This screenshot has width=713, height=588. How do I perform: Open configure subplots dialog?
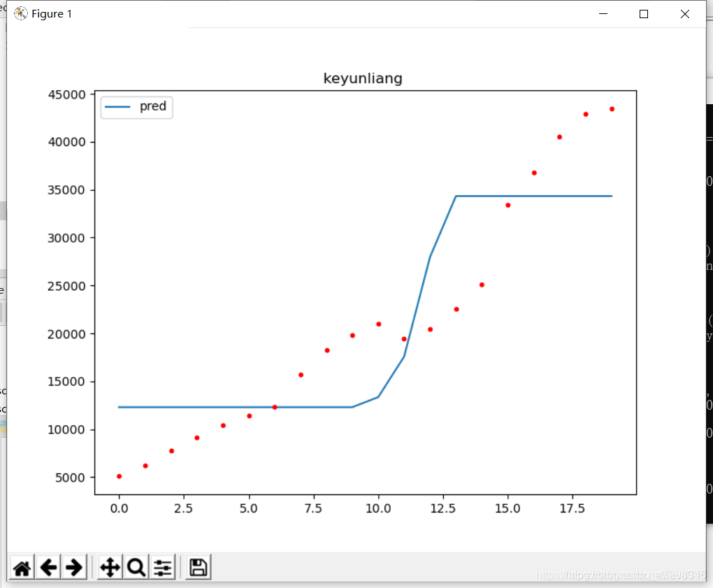click(162, 567)
